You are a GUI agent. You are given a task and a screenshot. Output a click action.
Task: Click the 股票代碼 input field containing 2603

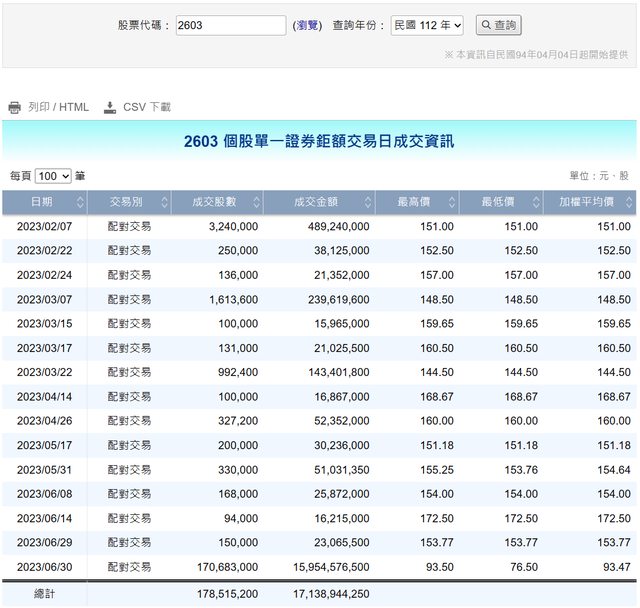230,25
